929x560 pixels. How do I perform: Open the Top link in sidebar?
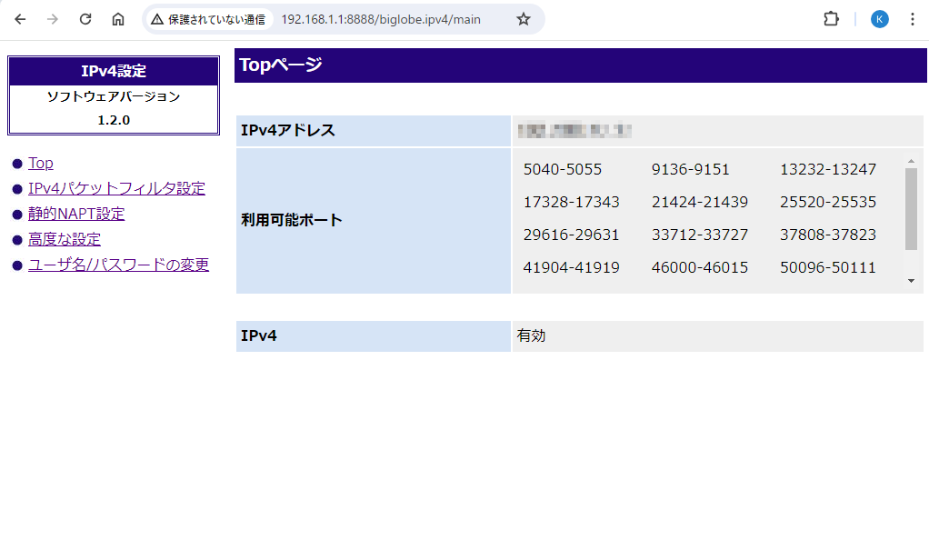click(41, 164)
